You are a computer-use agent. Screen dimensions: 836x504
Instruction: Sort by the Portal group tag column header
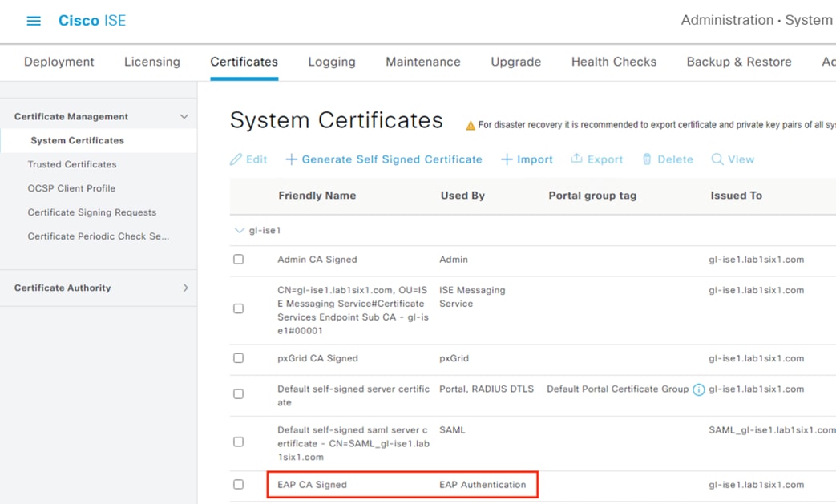click(592, 196)
